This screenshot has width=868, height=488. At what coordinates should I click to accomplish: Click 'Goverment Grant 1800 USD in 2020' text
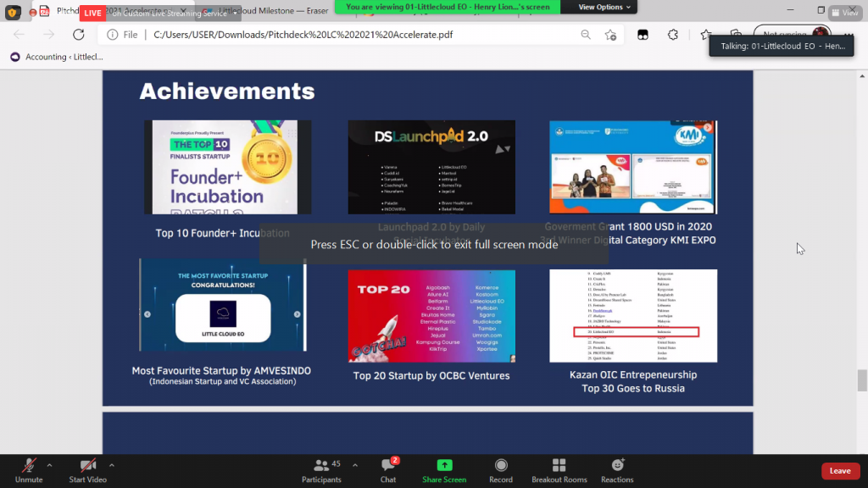tap(628, 226)
